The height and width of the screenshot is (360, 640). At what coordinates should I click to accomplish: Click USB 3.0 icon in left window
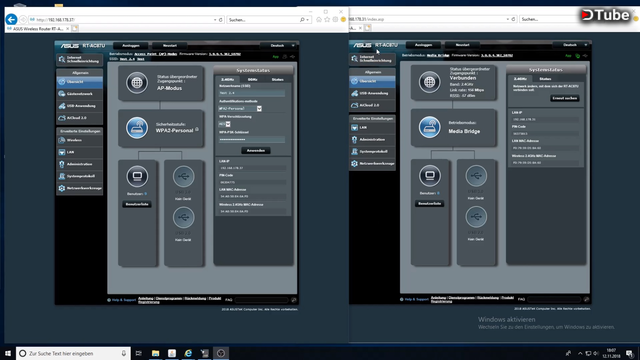click(183, 176)
